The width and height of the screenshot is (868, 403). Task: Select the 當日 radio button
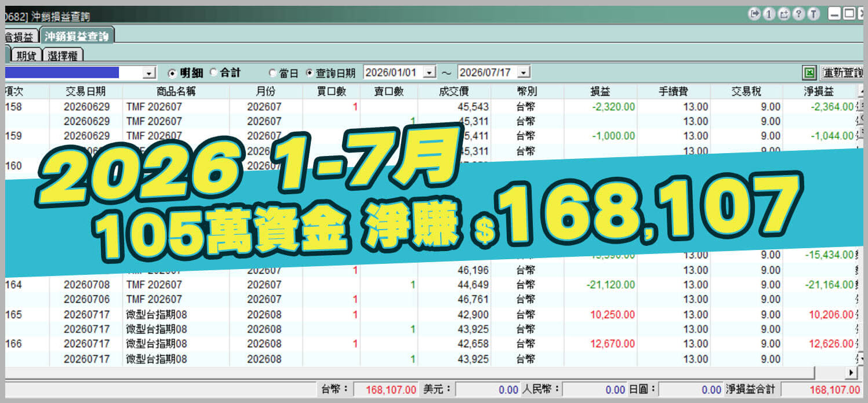tap(273, 73)
